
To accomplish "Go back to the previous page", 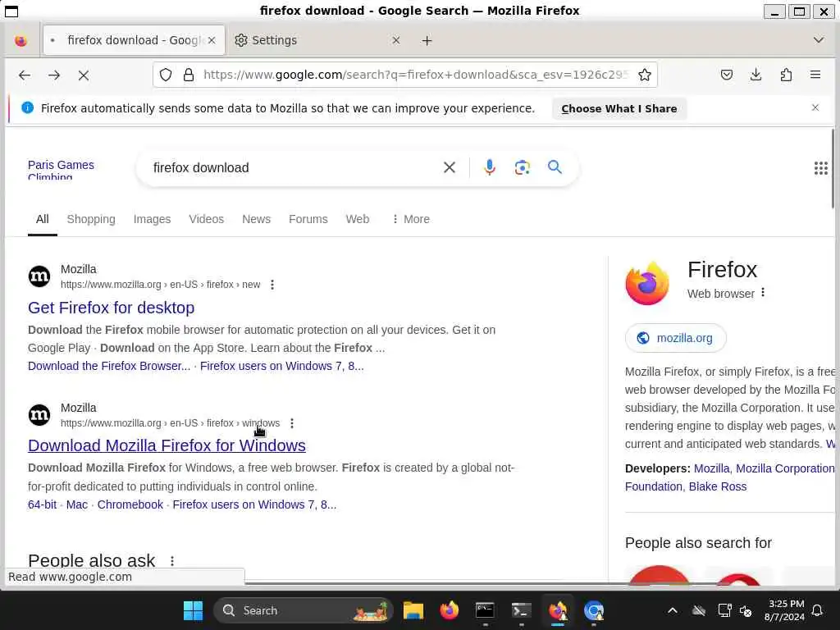I will coord(24,75).
